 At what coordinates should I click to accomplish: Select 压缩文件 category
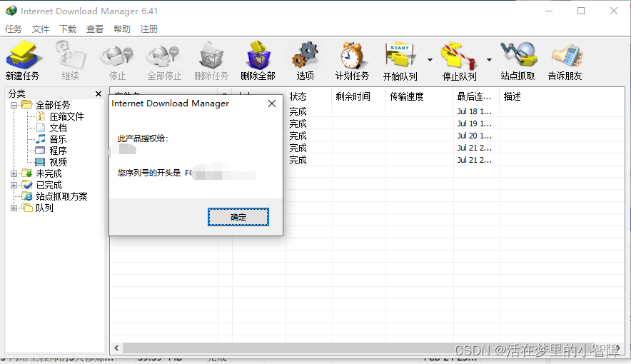coord(67,116)
